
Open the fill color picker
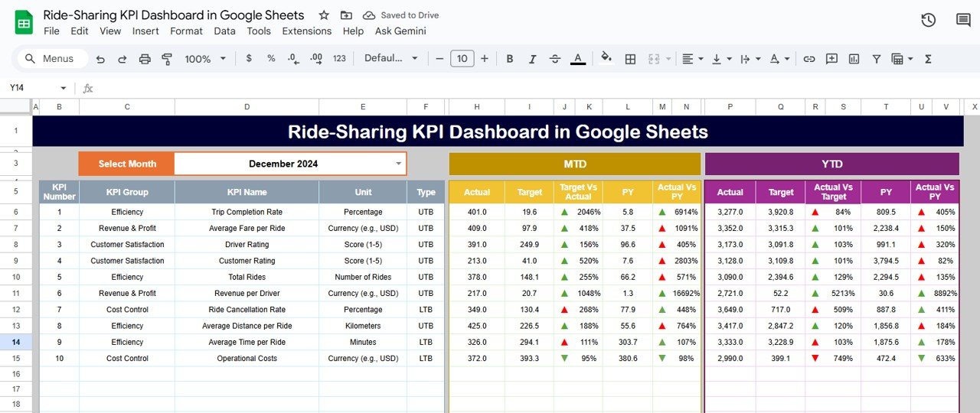click(x=606, y=59)
